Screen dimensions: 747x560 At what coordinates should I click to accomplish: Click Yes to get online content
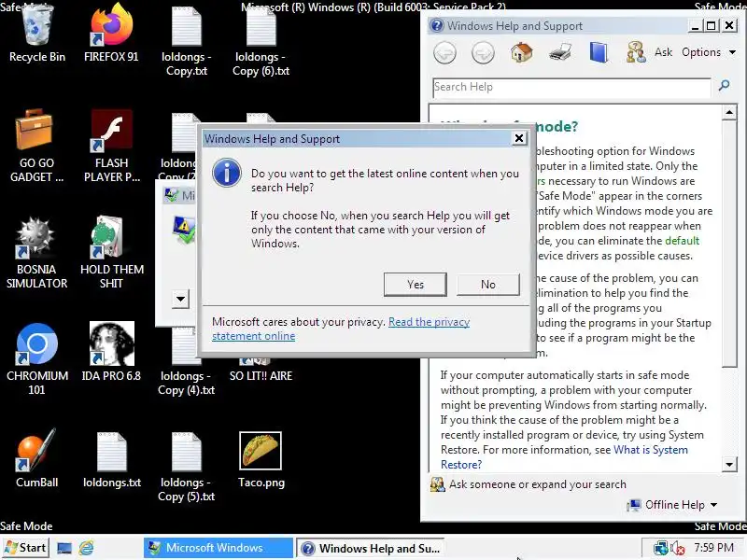pyautogui.click(x=415, y=285)
